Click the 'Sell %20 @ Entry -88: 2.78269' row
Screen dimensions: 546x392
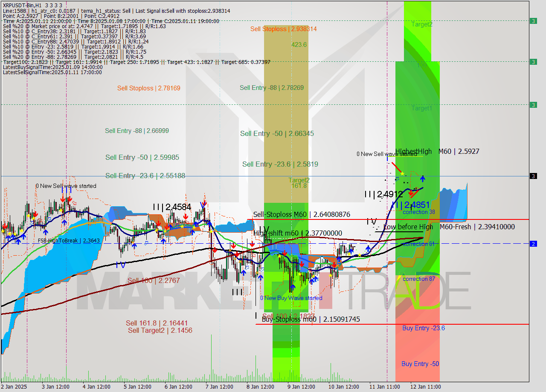[x=73, y=57]
